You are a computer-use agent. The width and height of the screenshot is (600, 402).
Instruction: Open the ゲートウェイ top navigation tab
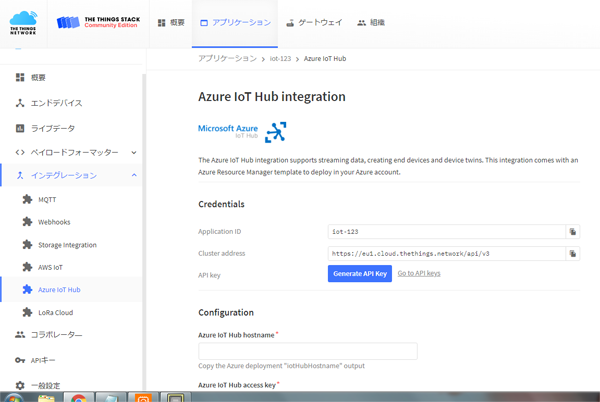point(314,23)
